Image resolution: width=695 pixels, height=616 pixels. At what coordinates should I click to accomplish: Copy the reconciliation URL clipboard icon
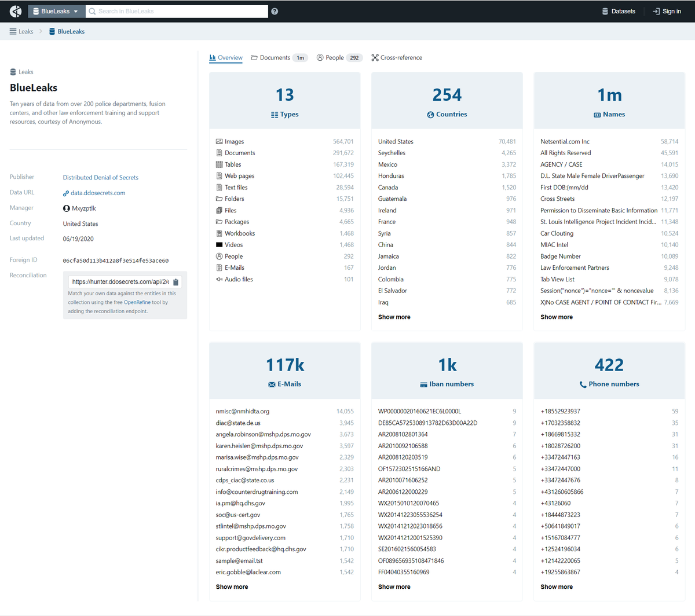pyautogui.click(x=176, y=282)
